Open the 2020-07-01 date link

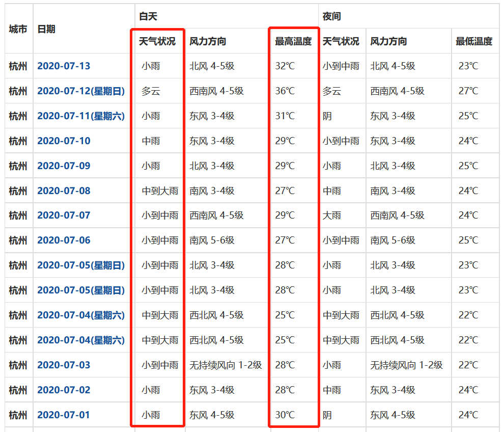pyautogui.click(x=64, y=415)
